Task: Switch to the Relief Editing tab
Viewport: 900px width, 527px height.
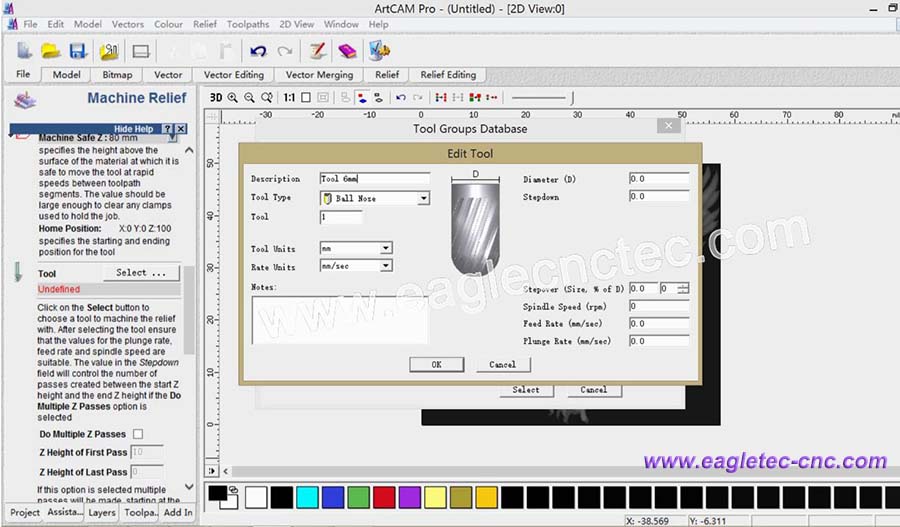Action: click(448, 75)
